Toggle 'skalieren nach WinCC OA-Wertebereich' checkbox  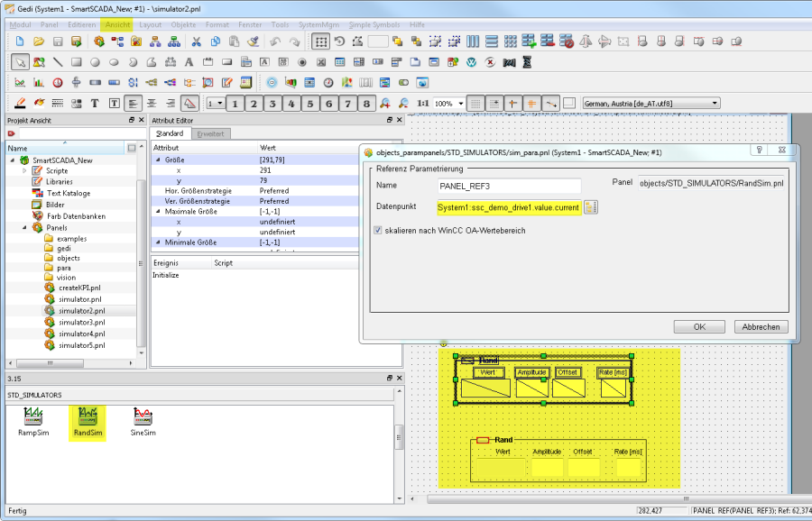tap(378, 231)
